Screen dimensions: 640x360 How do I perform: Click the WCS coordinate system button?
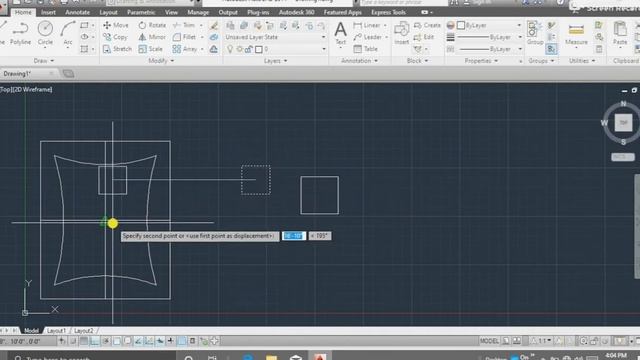[622, 157]
